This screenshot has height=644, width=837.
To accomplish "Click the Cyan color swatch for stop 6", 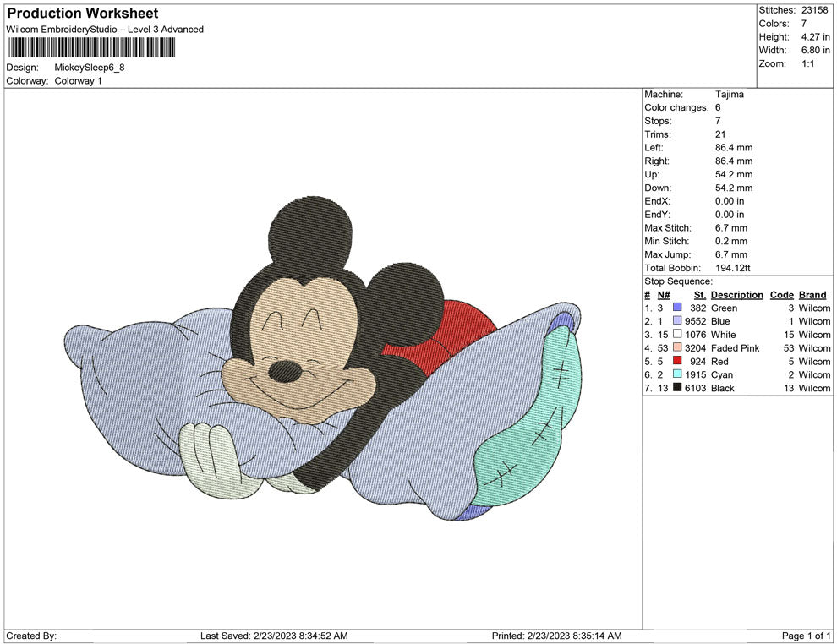I will point(676,374).
